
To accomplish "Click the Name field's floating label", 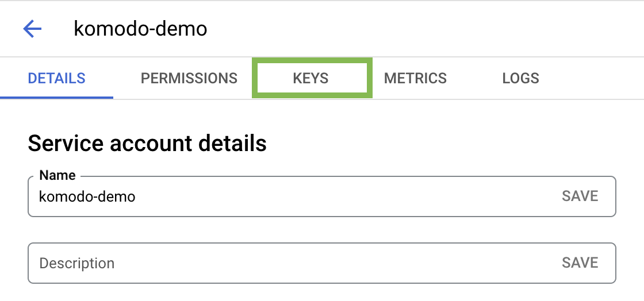I will pyautogui.click(x=57, y=176).
